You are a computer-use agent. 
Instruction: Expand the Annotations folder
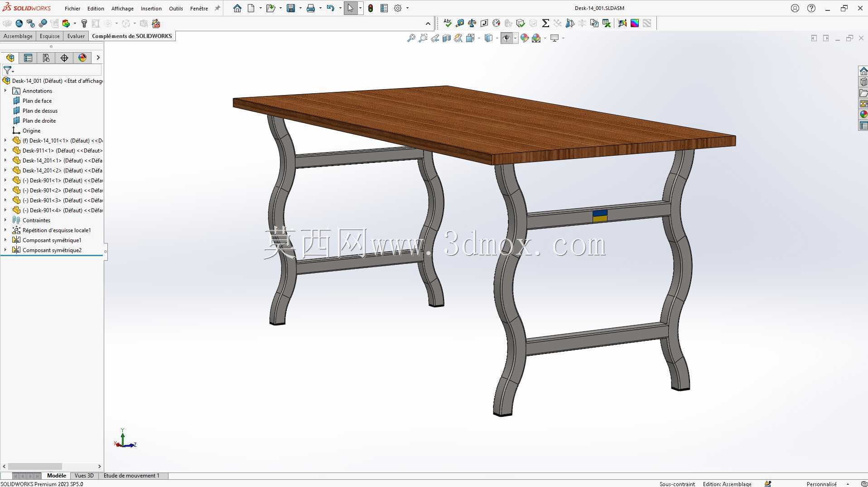click(5, 91)
